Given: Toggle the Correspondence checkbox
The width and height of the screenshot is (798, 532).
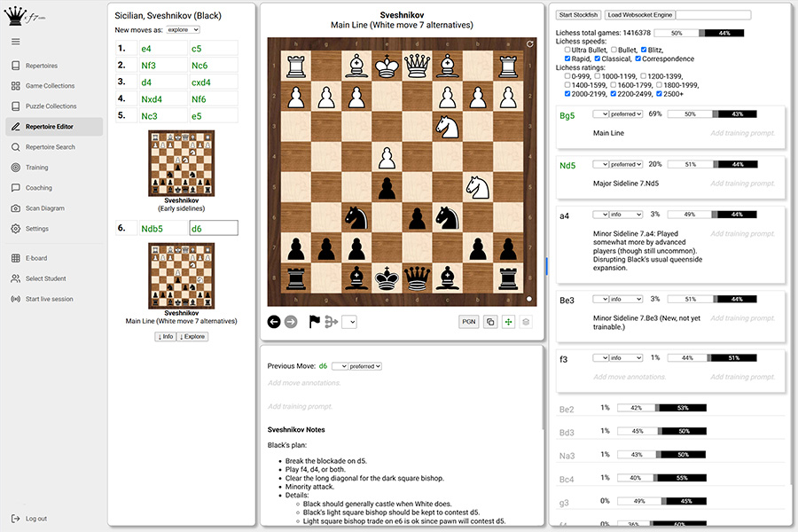Looking at the screenshot, I should pyautogui.click(x=638, y=59).
